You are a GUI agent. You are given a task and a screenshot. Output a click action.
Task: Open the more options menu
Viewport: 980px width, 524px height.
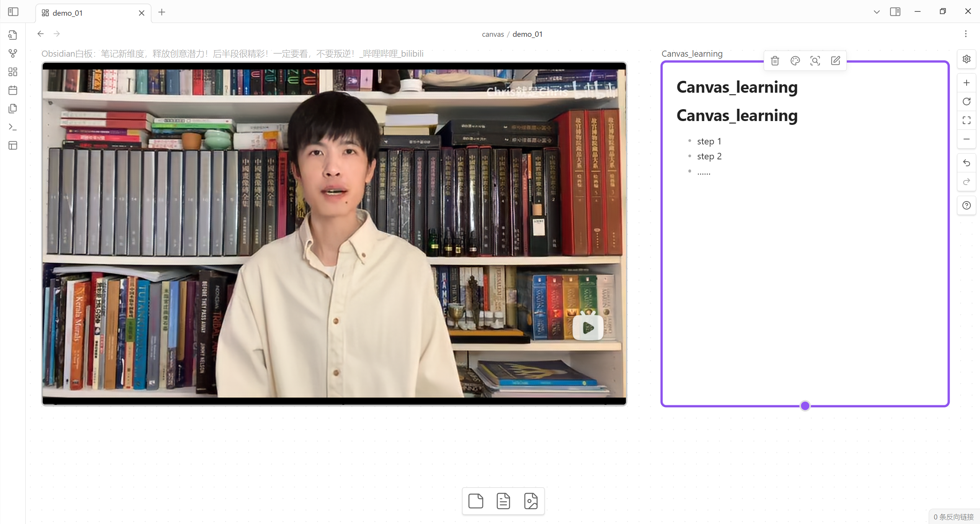[965, 34]
